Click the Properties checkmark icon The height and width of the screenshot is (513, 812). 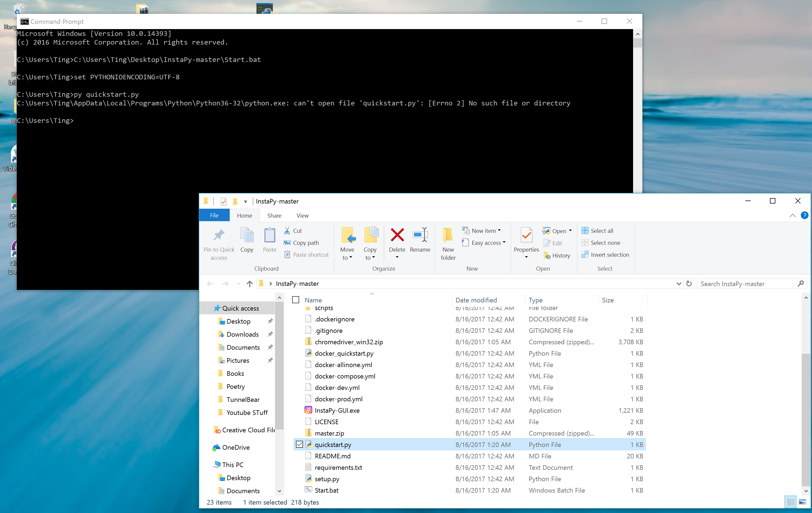pos(526,235)
